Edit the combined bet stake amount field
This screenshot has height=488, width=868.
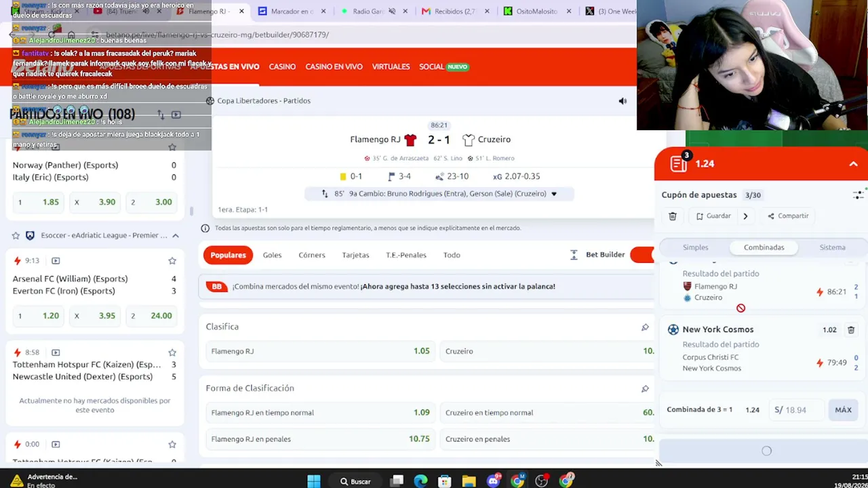pyautogui.click(x=797, y=410)
